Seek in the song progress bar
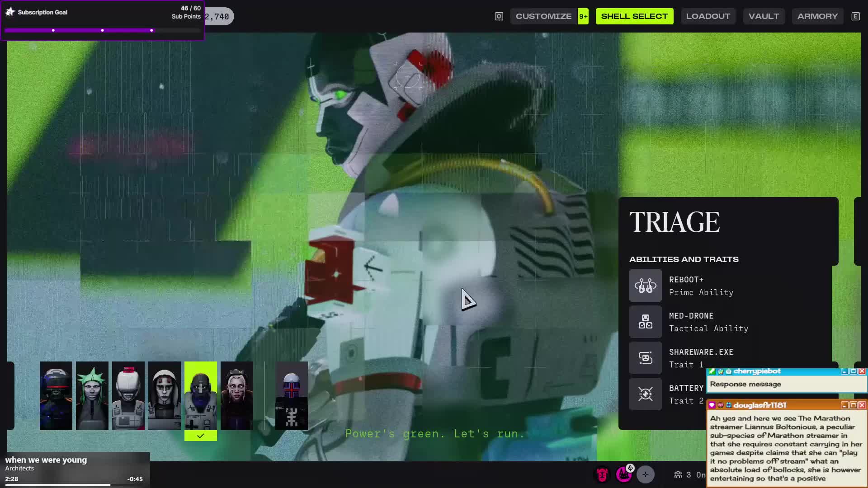Screen dimensions: 868x488 [x=75, y=485]
